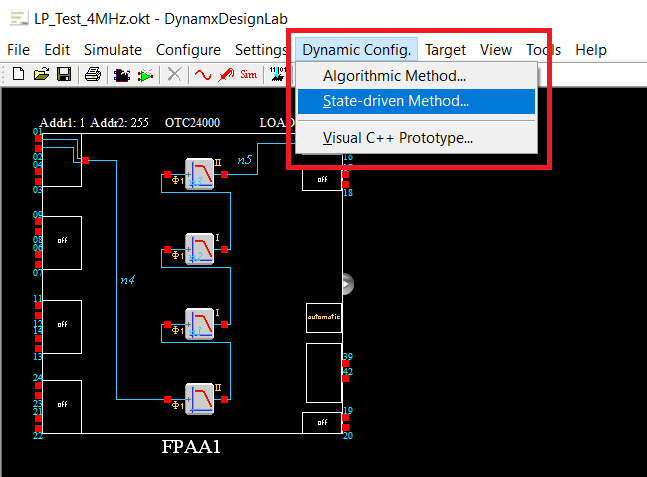This screenshot has width=647, height=477.
Task: Toggle the automatic output cell
Action: [323, 317]
